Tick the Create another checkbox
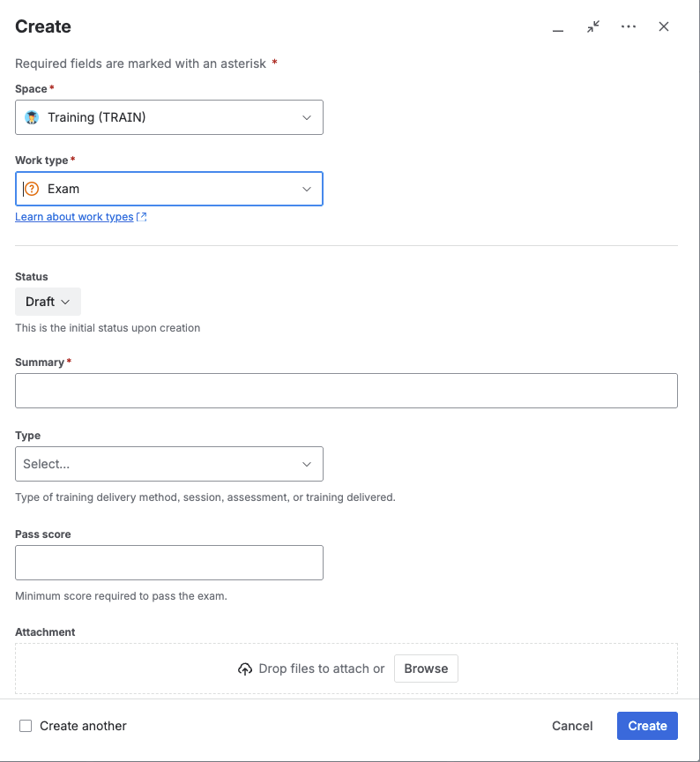Screen dimensions: 700x762 [x=26, y=726]
